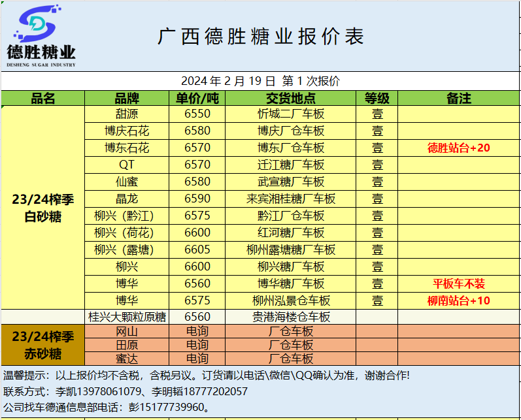Select the red 德胜站台+20 remark

coord(458,148)
